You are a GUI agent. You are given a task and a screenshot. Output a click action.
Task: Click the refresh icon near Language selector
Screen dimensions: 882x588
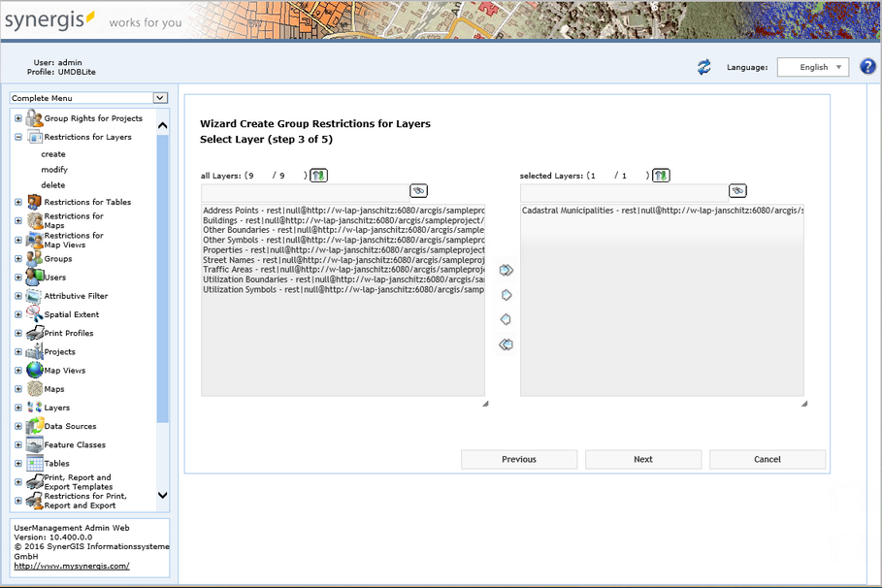coord(704,67)
